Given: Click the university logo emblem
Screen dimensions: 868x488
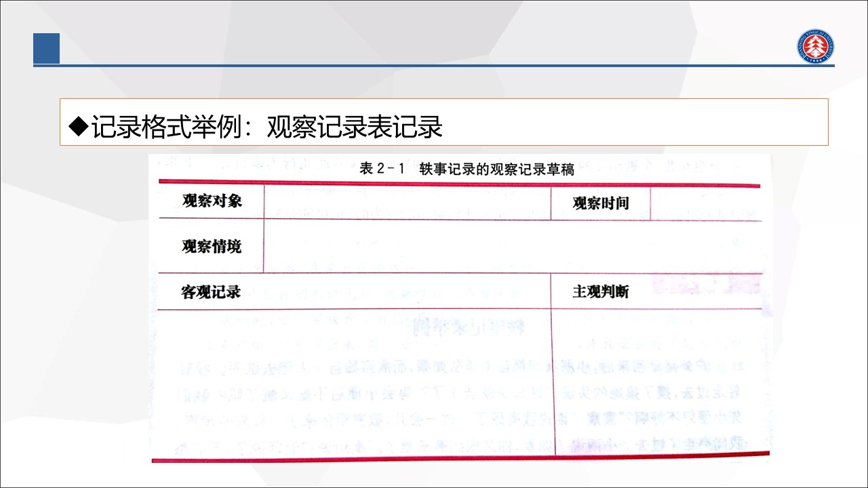Looking at the screenshot, I should coord(815,47).
